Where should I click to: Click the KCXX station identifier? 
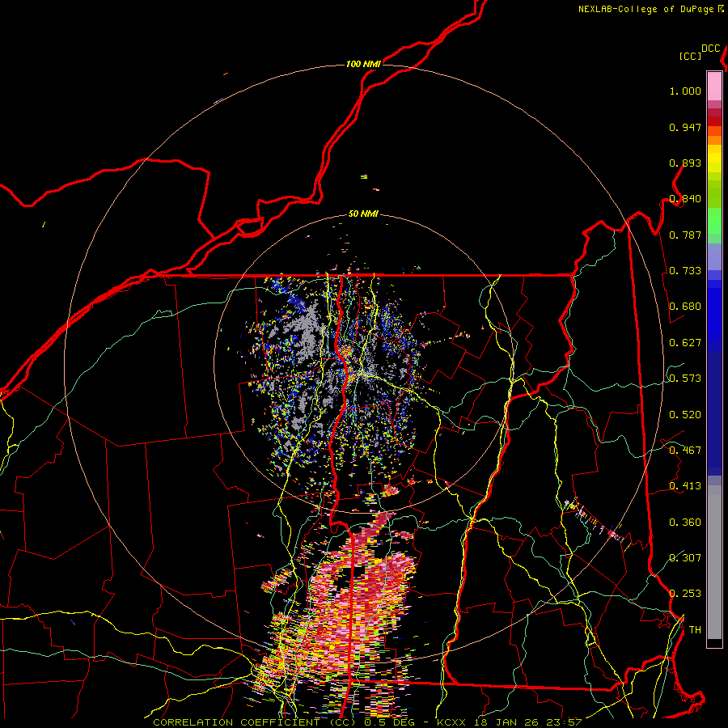click(x=453, y=722)
